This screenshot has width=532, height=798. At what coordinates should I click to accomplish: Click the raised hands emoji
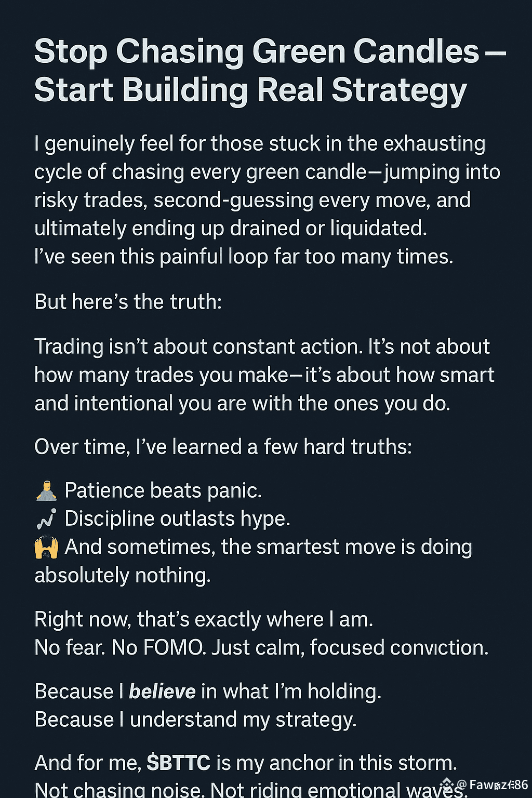[46, 547]
